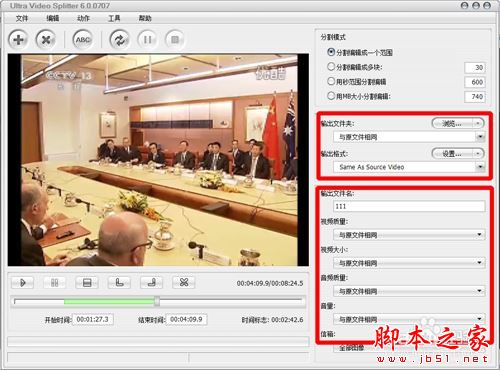This screenshot has width=500, height=370.
Task: Click the seconds field showing 600
Action: [475, 82]
